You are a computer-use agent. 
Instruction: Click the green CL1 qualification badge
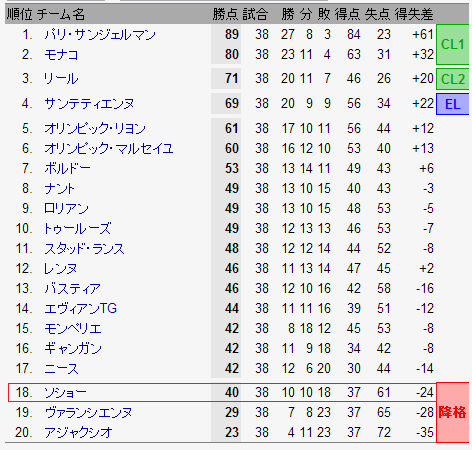tap(453, 44)
